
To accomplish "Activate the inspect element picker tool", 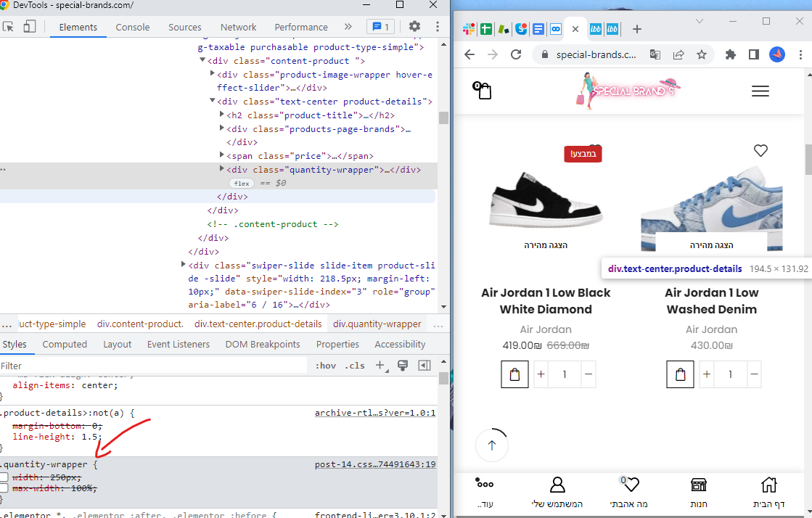I will [x=8, y=26].
